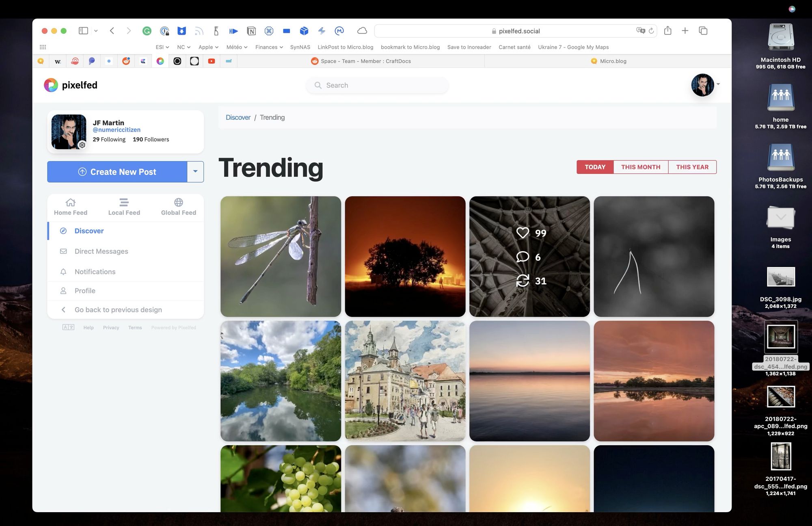Open the Notifications bell item
This screenshot has height=526, width=812.
[x=95, y=272]
